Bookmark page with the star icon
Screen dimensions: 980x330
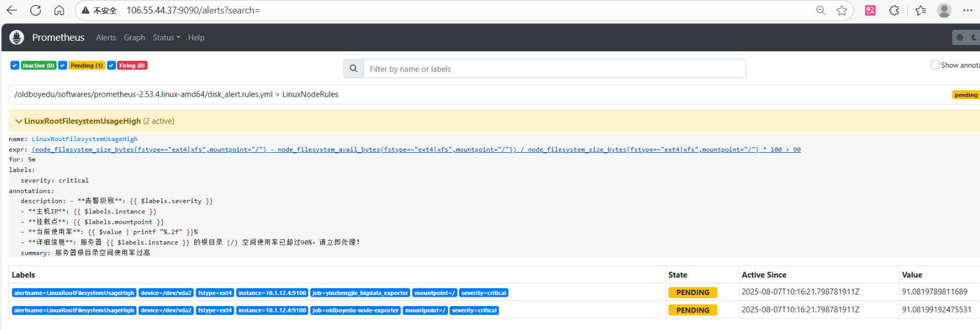click(842, 10)
